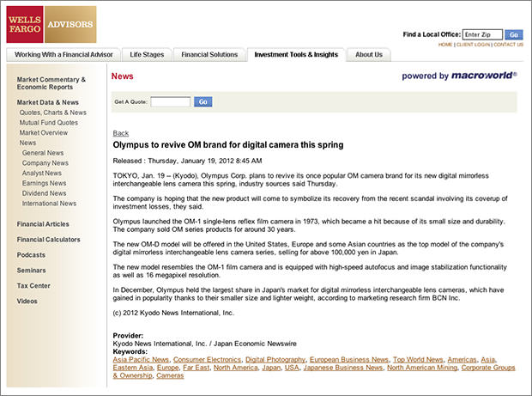
Task: Select News in the sidebar
Action: click(27, 143)
